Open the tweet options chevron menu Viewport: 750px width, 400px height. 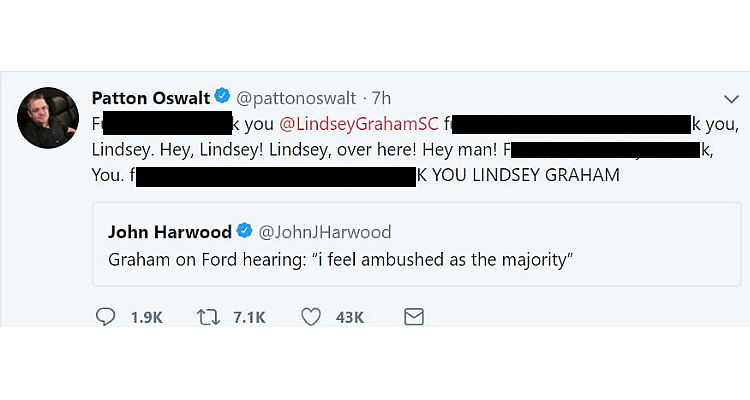[x=730, y=98]
